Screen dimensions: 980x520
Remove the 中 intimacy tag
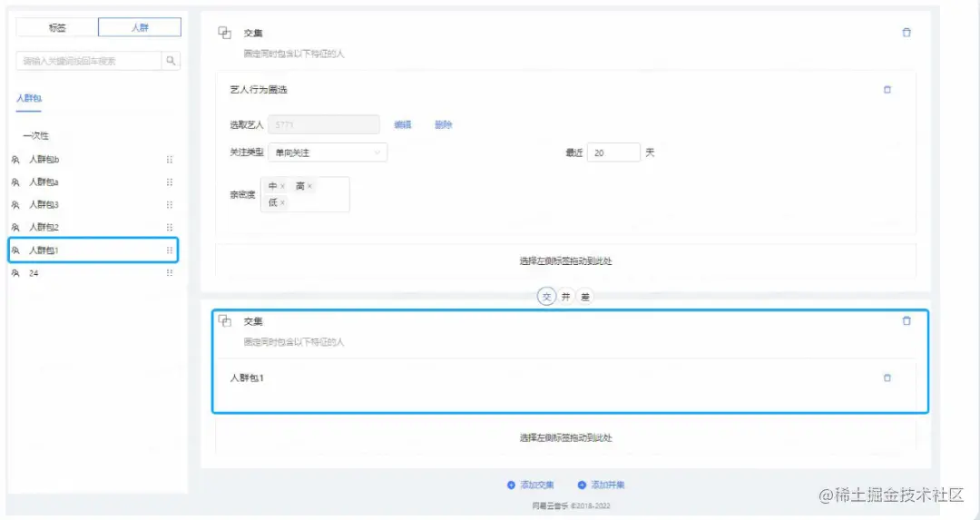click(x=282, y=186)
